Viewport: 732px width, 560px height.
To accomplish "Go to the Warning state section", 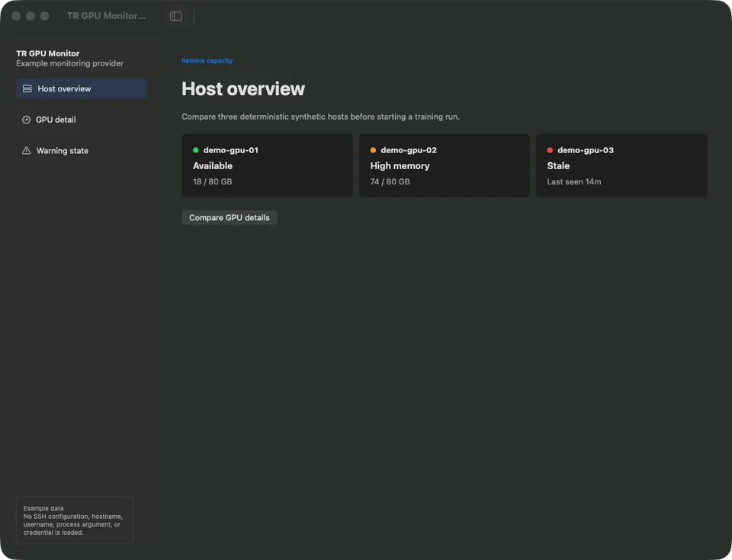I will point(81,151).
